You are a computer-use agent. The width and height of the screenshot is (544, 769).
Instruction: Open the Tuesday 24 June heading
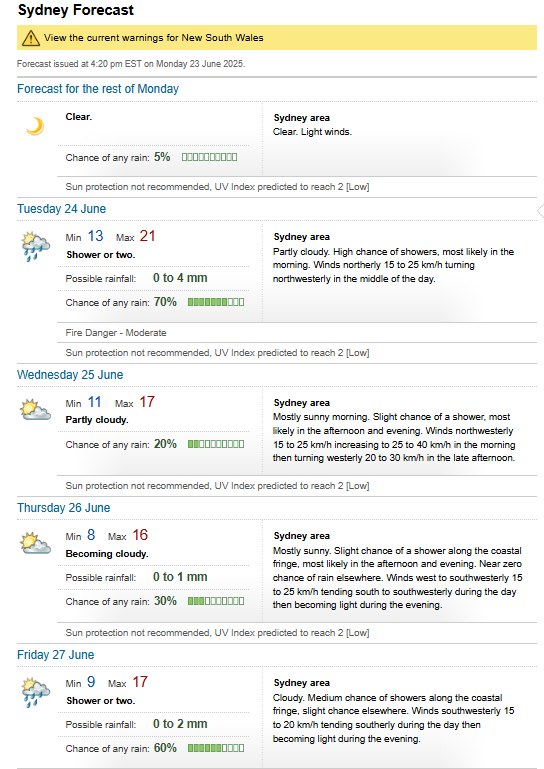(x=61, y=209)
